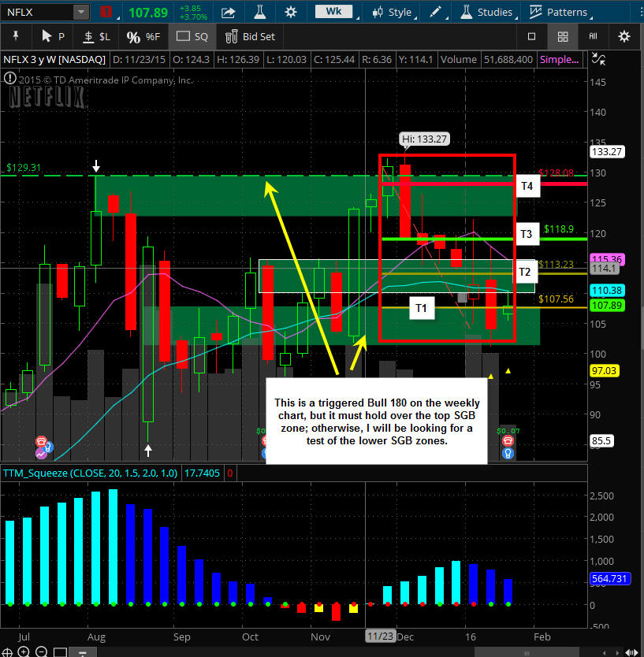Viewport: 644px width, 657px height.
Task: Click the share chart icon
Action: pos(228,13)
